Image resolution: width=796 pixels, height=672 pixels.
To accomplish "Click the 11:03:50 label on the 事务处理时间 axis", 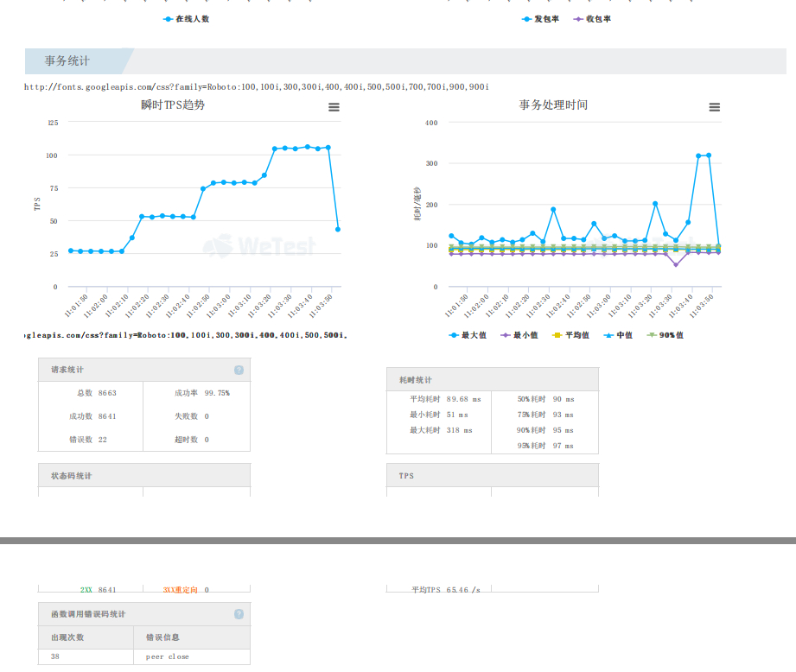I will 702,305.
